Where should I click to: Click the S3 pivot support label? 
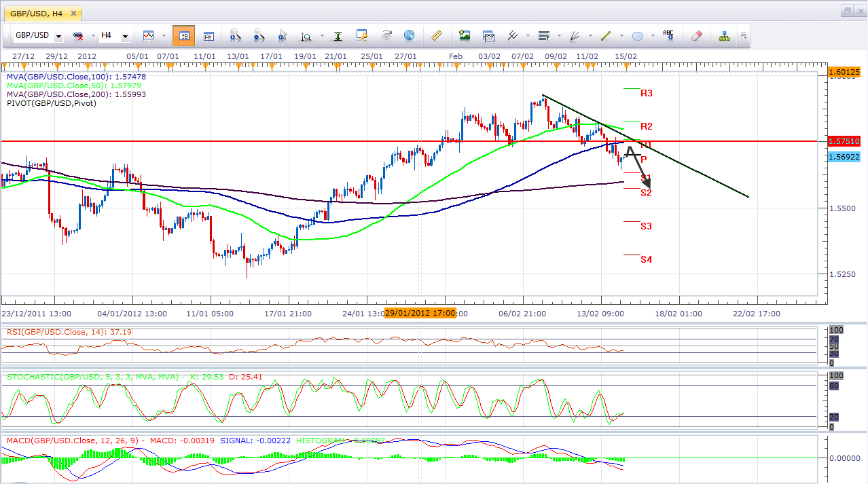[647, 226]
